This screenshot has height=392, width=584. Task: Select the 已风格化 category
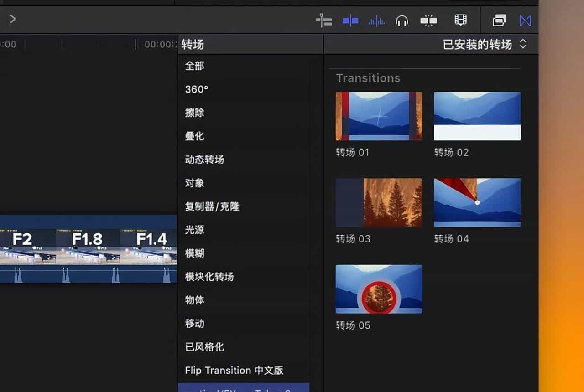(204, 347)
